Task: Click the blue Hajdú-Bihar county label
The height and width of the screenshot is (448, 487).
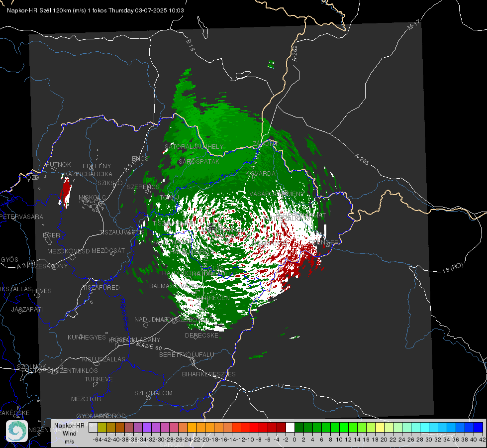Action: [124, 315]
